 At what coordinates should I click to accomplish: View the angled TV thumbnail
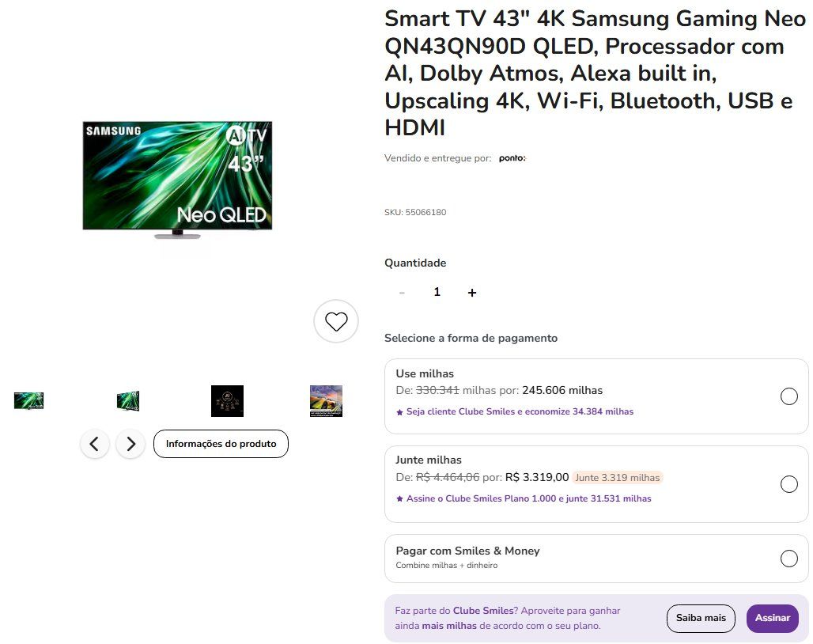click(x=128, y=401)
